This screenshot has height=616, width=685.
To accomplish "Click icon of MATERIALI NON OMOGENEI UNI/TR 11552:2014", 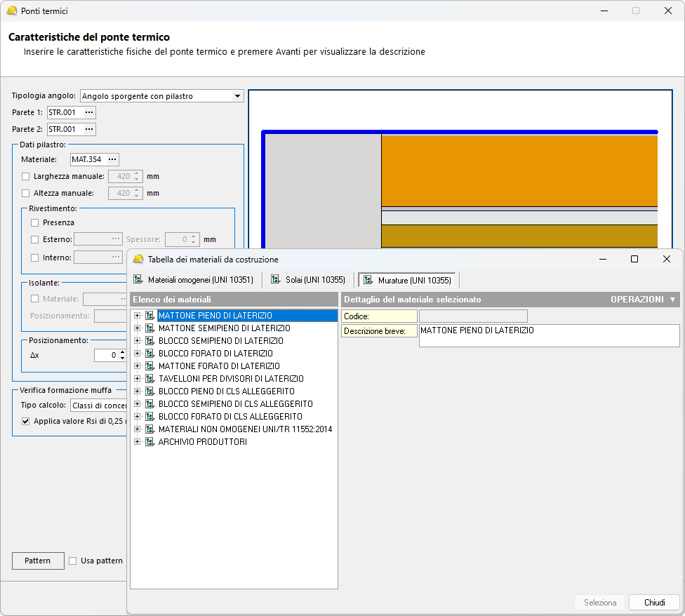I will 149,429.
